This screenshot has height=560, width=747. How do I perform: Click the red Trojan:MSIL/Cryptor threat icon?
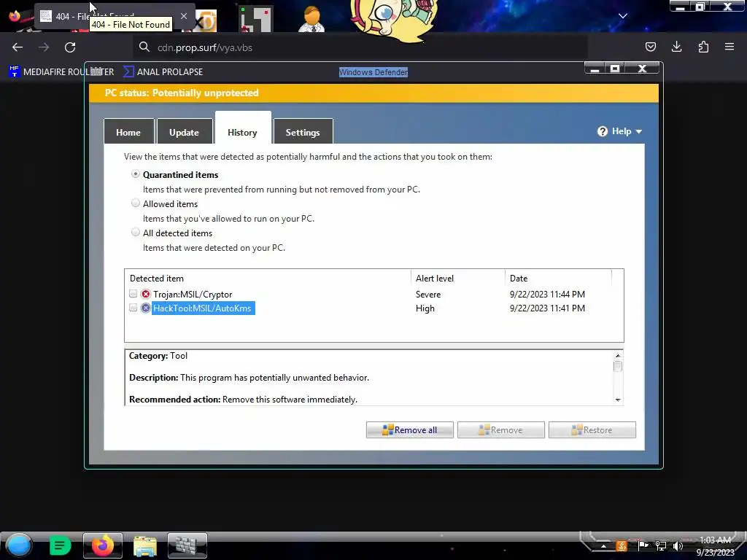tap(146, 294)
